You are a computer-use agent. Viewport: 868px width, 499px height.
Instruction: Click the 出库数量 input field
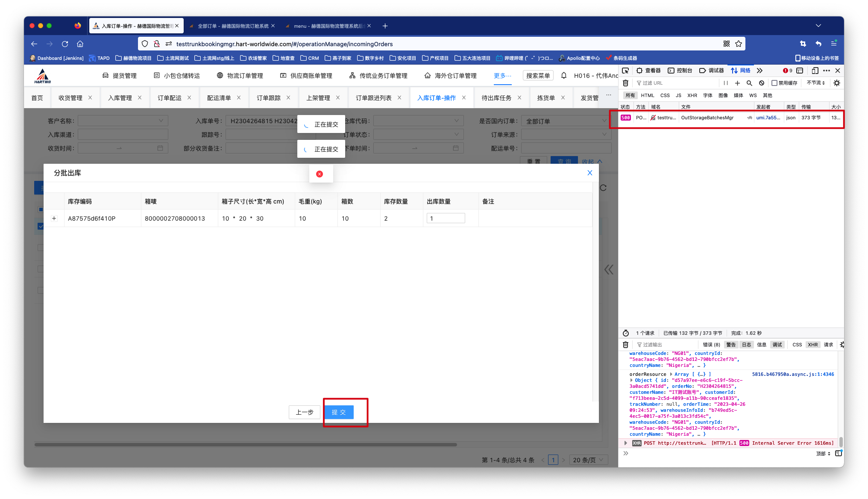[446, 218]
